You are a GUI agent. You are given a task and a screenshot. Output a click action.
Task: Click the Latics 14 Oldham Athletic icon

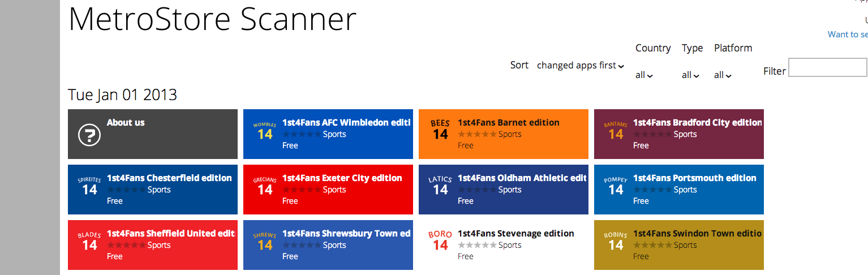coord(440,186)
